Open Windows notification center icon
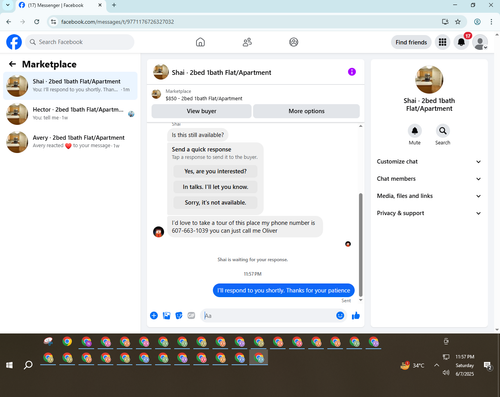500x397 pixels. coord(488,365)
